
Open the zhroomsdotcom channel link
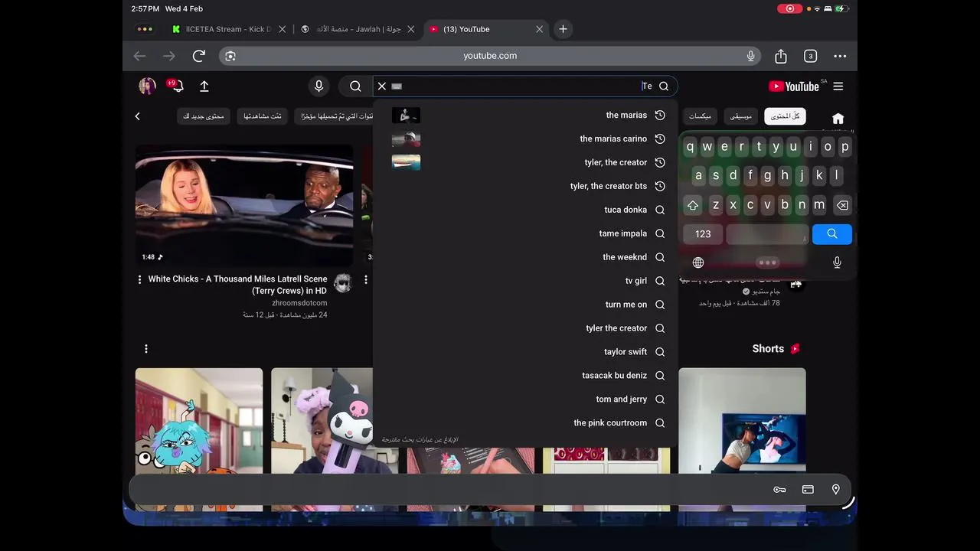pyautogui.click(x=299, y=303)
